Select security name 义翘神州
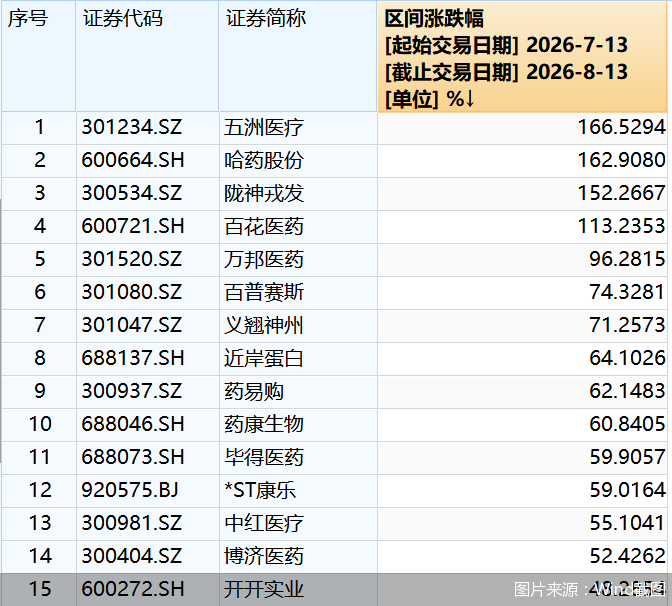Screen dimensions: 672x606 click(264, 325)
